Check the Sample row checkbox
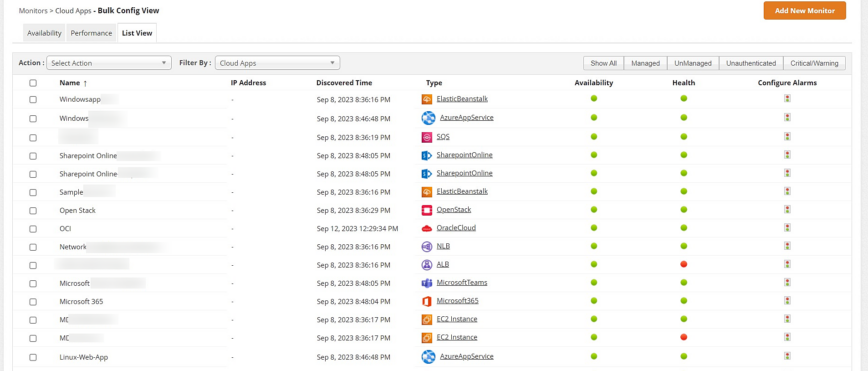 33,193
